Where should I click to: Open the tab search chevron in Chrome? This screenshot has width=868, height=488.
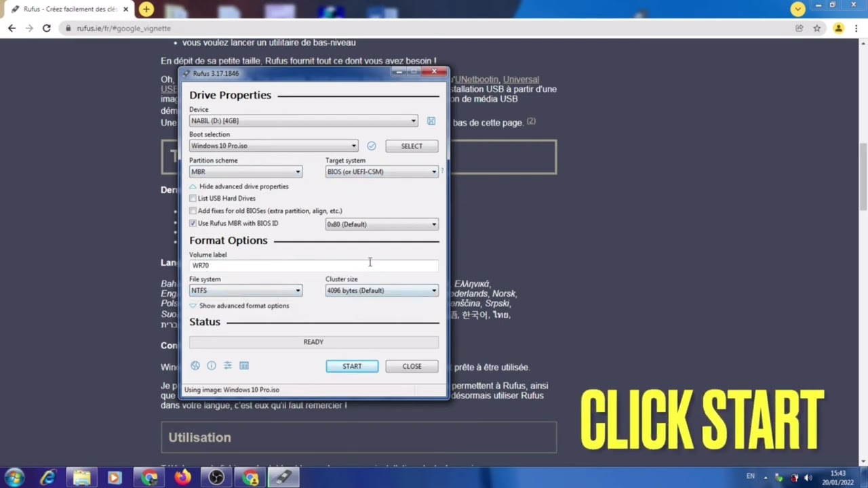click(798, 9)
